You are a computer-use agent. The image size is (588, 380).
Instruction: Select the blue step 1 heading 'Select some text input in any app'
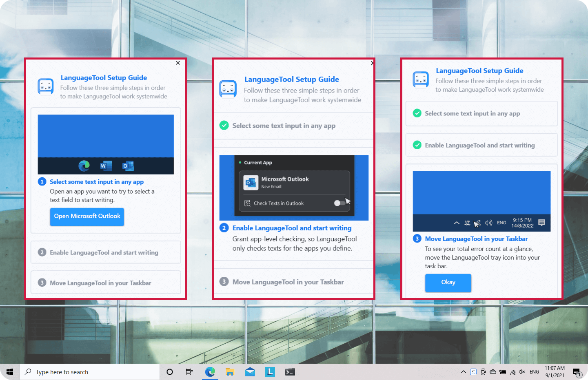[x=97, y=182]
